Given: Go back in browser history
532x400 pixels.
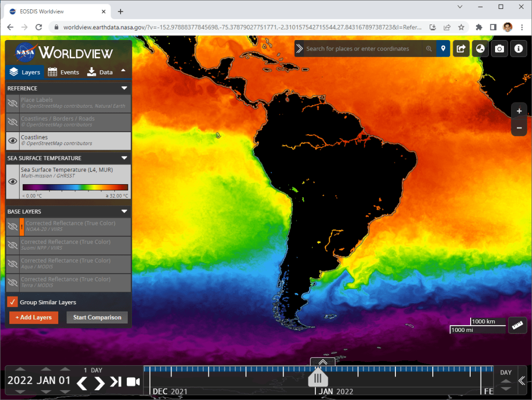Looking at the screenshot, I should (10, 27).
